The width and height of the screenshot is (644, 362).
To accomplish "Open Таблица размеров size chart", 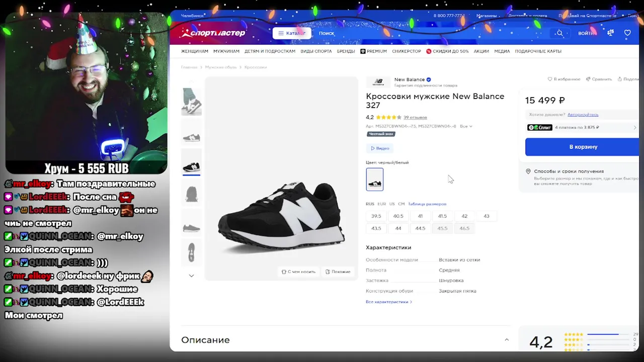I will pos(427,204).
